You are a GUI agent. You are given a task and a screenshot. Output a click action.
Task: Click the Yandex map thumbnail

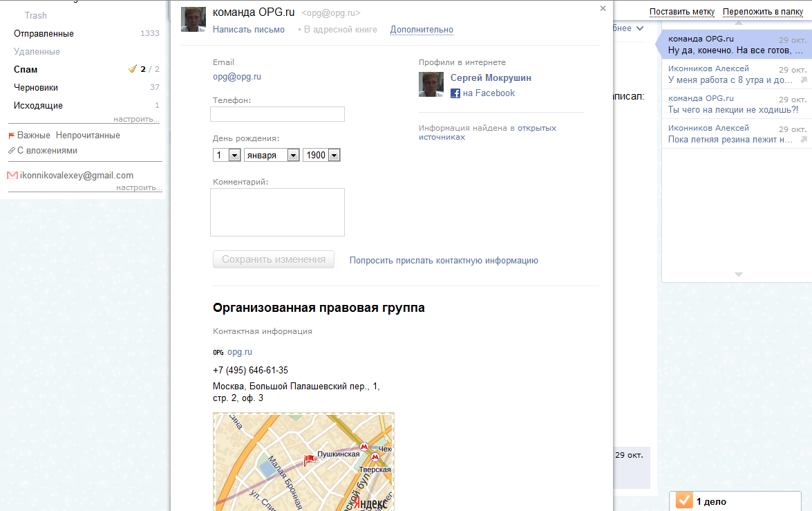[x=303, y=462]
